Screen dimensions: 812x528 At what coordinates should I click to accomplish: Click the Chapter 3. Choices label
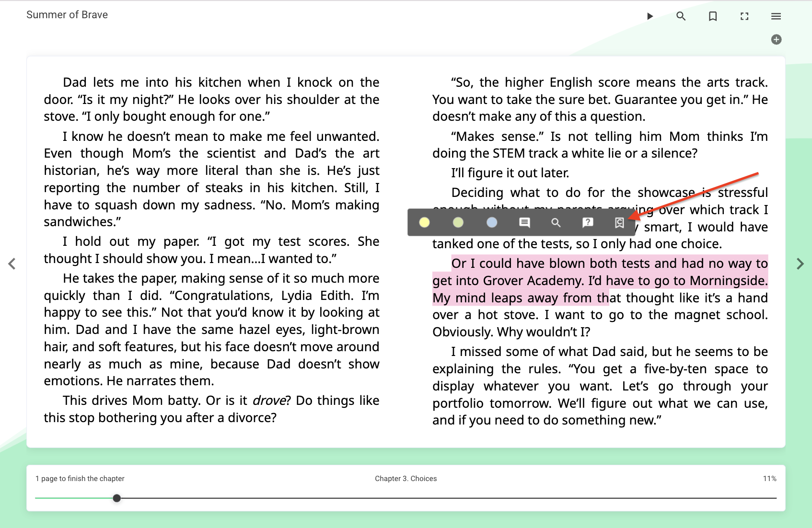[x=406, y=479]
